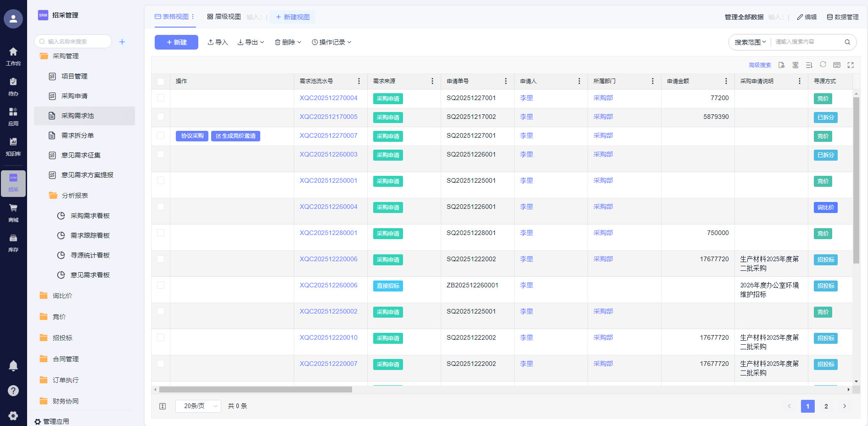Open the 高级搜索 advanced search link
Viewport: 868px width, 426px height.
(x=760, y=65)
